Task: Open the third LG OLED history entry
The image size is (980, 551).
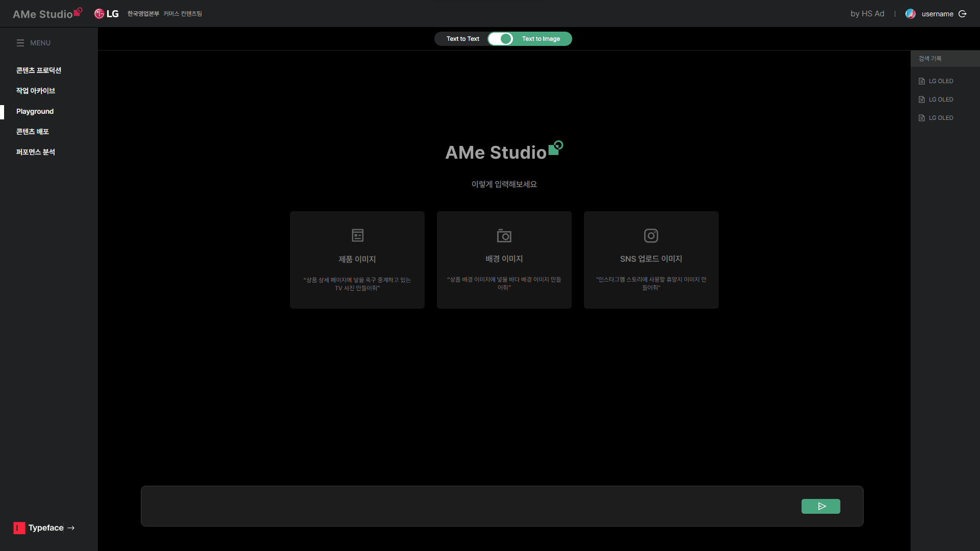Action: point(941,118)
